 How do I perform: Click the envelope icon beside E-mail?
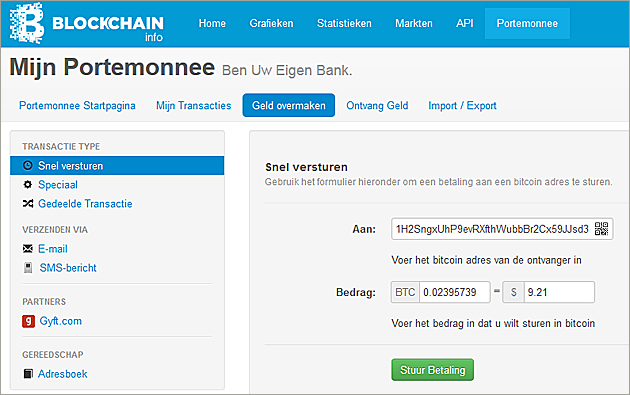pos(28,249)
